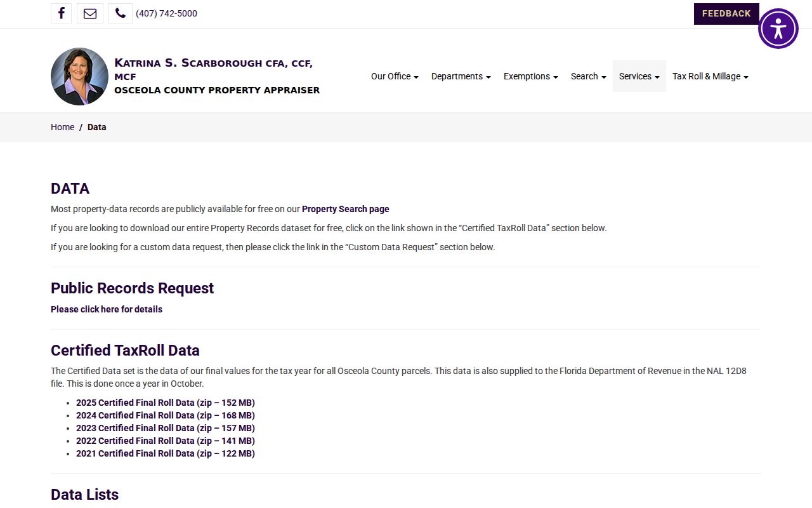Download 2021 Certified Final Roll Data
Image resolution: width=812 pixels, height=508 pixels.
tap(166, 453)
